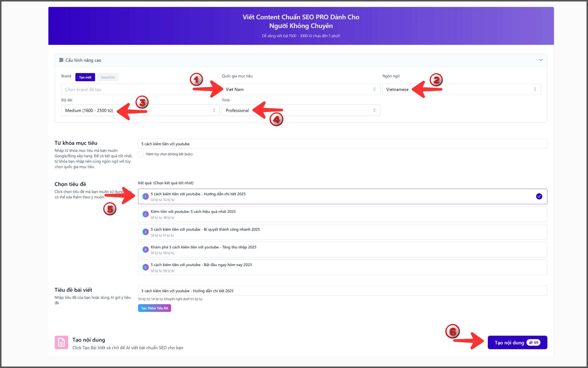
Task: Click the Tạo Thêm Tiêu Đề button
Action: pyautogui.click(x=154, y=308)
